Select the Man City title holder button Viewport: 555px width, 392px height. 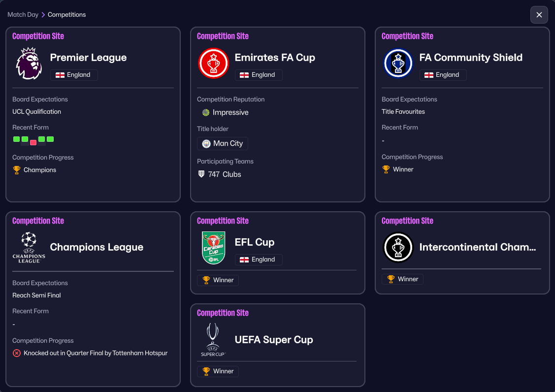223,144
